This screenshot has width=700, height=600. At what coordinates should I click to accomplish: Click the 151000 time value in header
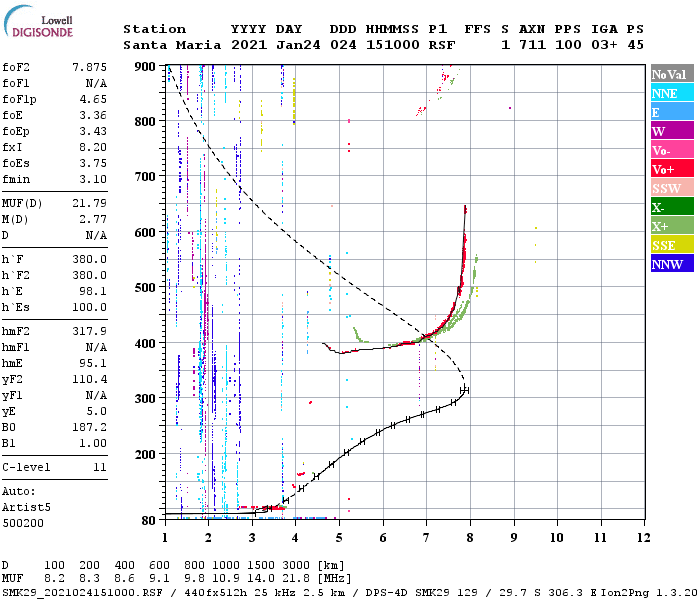click(392, 45)
